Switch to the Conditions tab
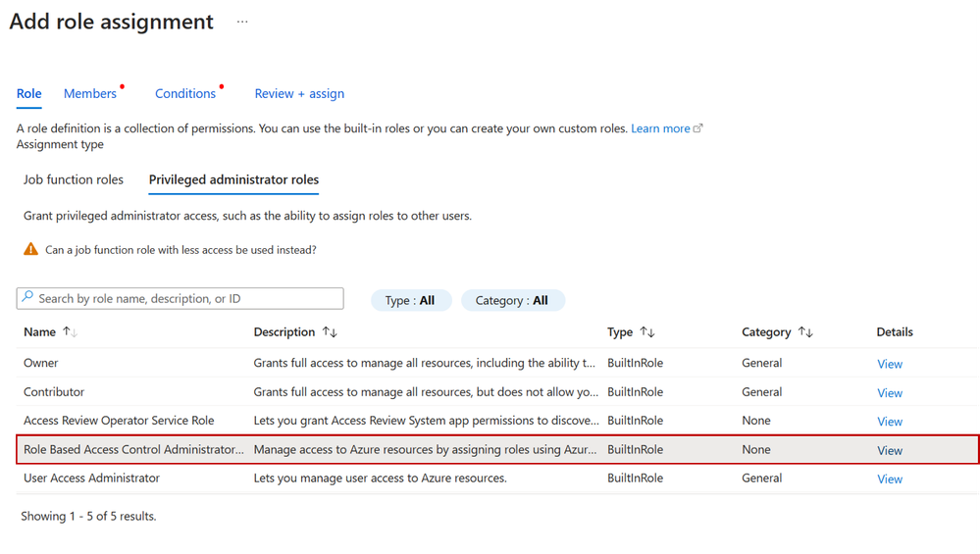Screen dimensions: 980x554 tap(185, 94)
